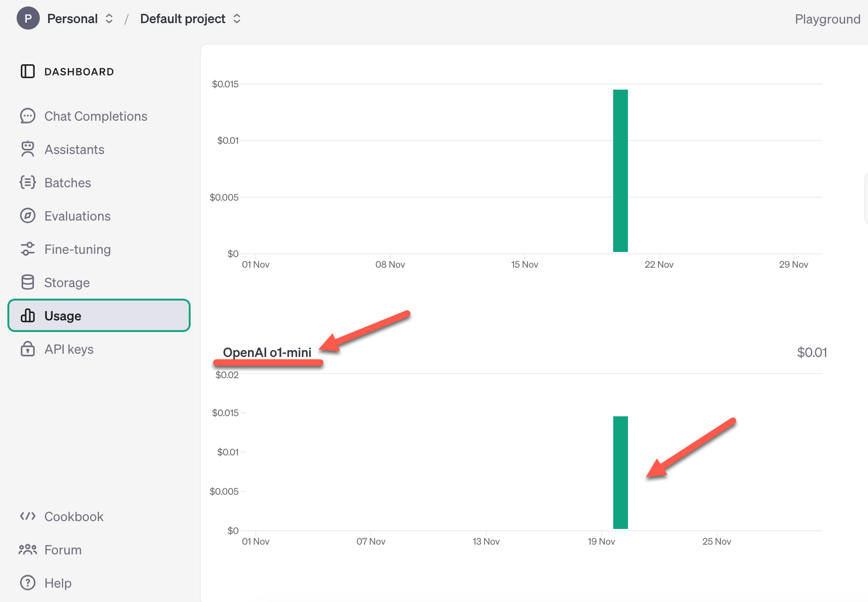Select the Usage menu item
This screenshot has height=602, width=868.
coord(99,316)
